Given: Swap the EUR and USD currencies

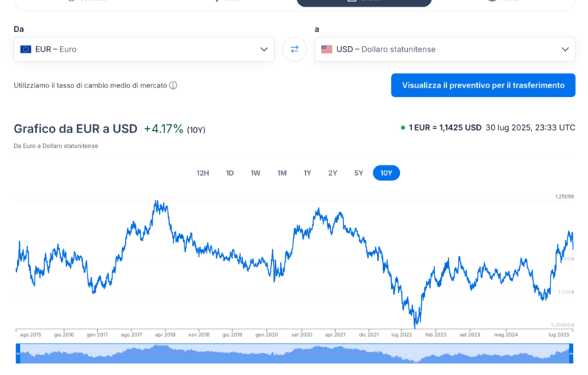Looking at the screenshot, I should click(294, 49).
